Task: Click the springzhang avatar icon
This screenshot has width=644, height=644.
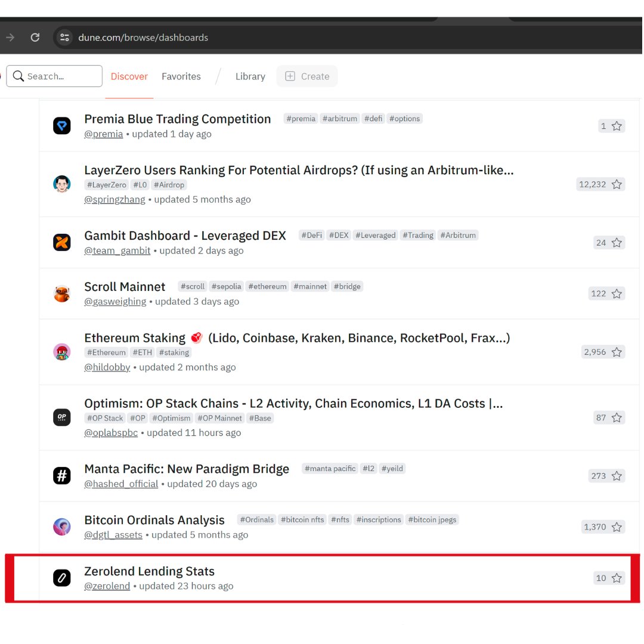Action: point(62,184)
